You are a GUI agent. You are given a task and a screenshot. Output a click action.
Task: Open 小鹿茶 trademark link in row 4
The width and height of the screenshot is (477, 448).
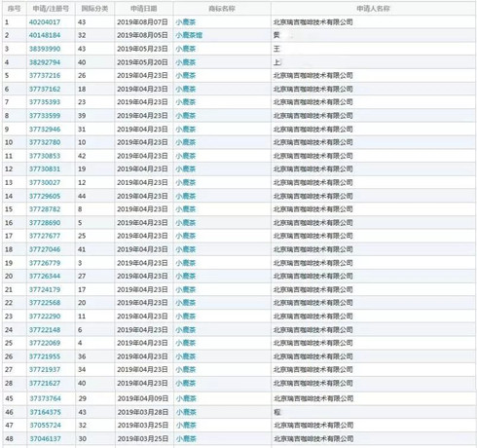[186, 62]
